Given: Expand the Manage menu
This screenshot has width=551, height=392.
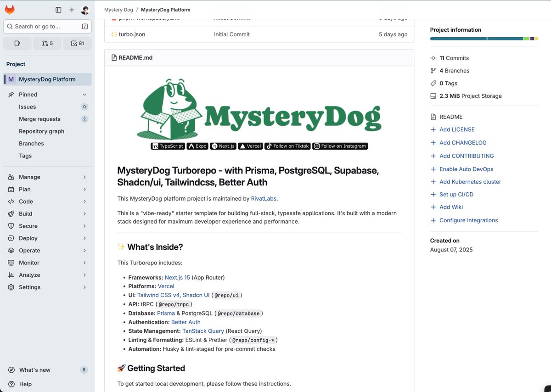Looking at the screenshot, I should 47,177.
